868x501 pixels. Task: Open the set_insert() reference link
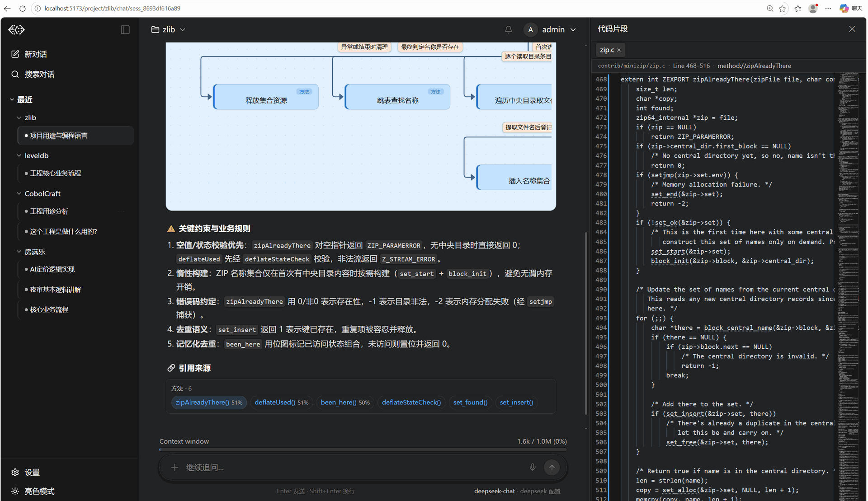[516, 403]
